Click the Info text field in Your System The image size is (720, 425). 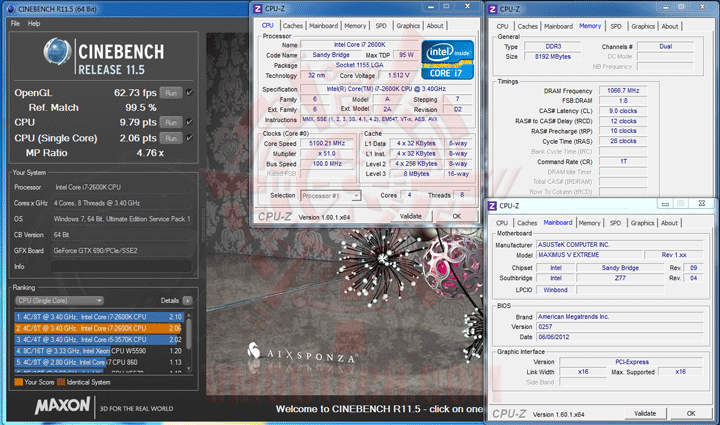[x=121, y=266]
